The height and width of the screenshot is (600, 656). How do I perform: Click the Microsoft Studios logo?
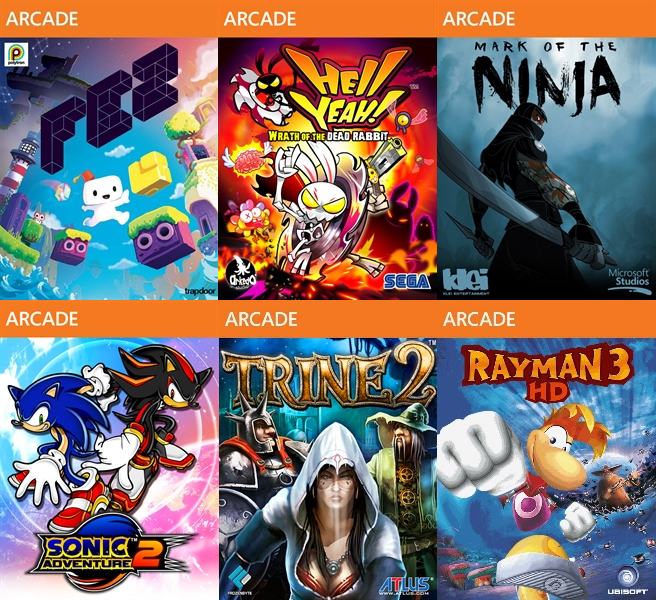628,279
